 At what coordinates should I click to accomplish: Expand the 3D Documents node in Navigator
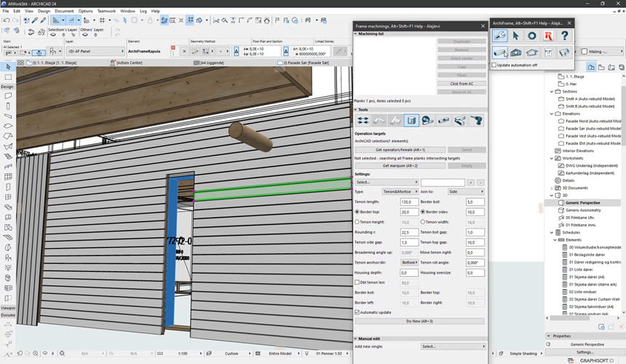coord(552,188)
